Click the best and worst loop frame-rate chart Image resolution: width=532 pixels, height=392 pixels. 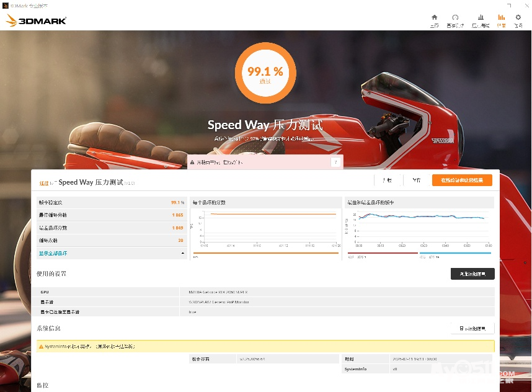(x=419, y=231)
